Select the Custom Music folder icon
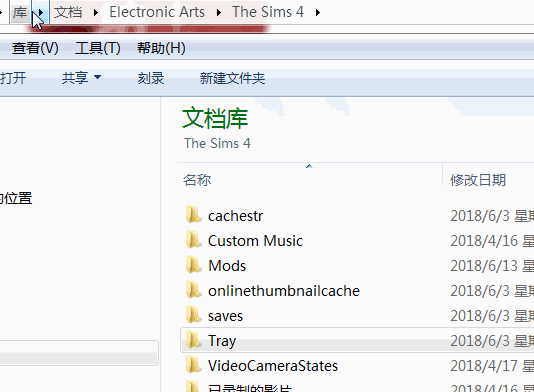The width and height of the screenshot is (534, 392). (x=194, y=240)
